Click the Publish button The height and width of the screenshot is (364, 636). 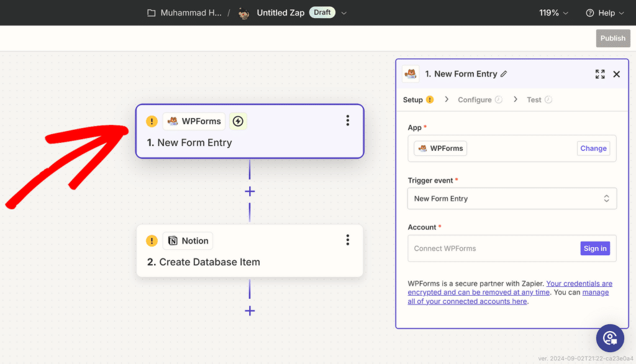click(612, 39)
